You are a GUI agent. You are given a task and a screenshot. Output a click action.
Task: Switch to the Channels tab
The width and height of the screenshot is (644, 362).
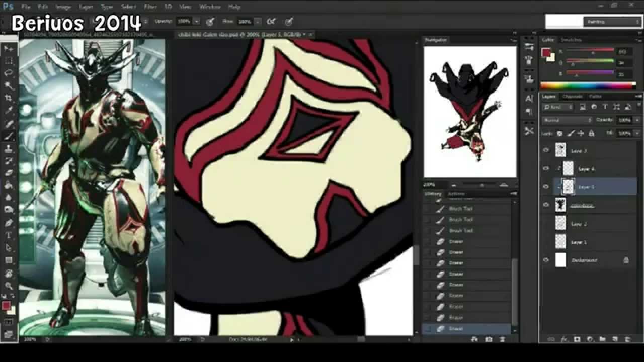(x=572, y=96)
